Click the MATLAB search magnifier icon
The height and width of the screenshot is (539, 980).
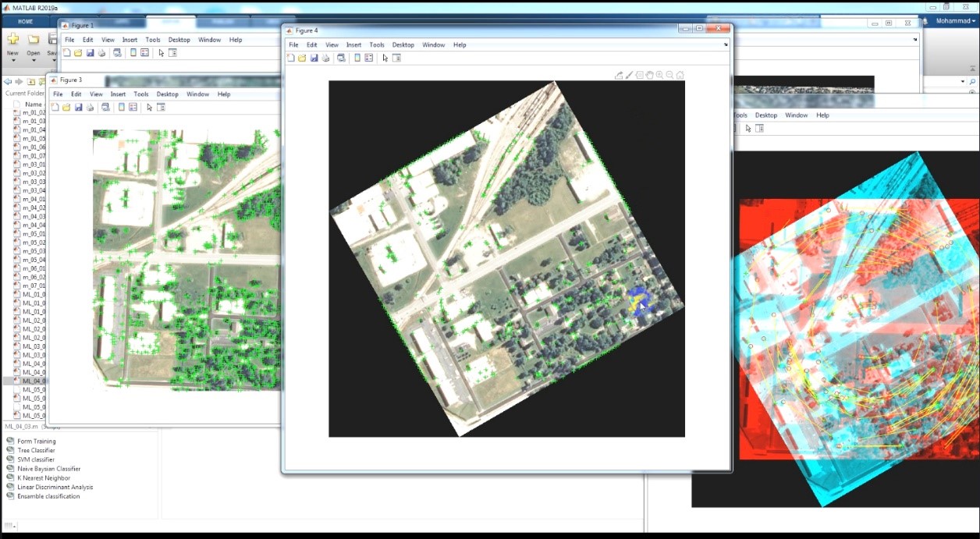(972, 81)
